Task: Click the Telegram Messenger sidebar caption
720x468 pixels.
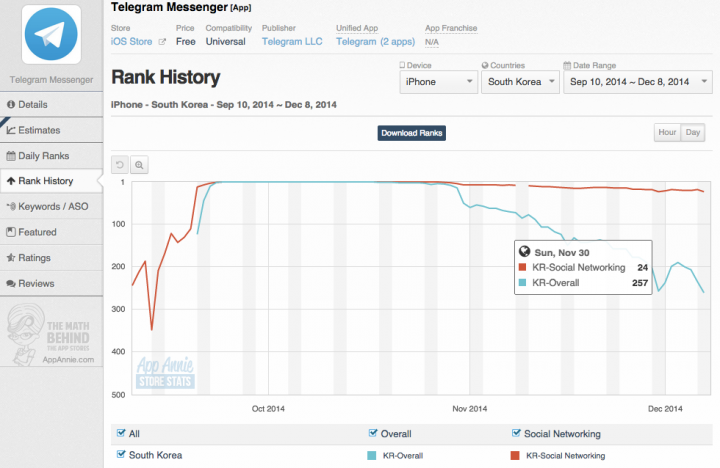Action: click(51, 80)
